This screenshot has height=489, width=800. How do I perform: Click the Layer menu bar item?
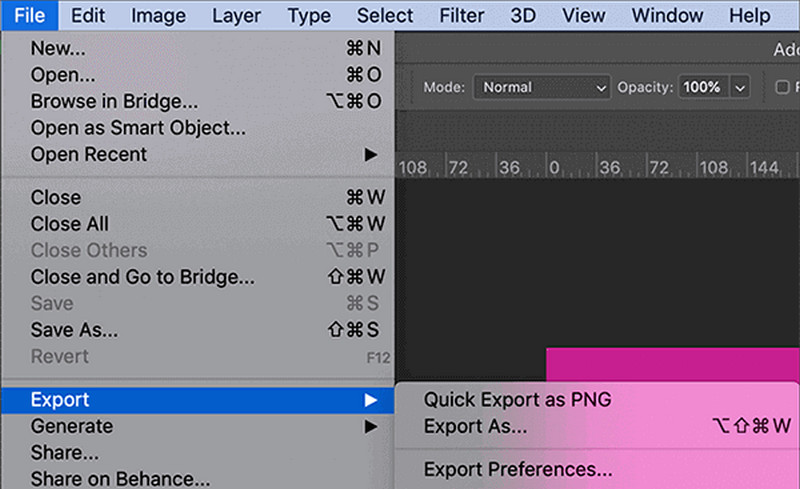click(x=237, y=16)
